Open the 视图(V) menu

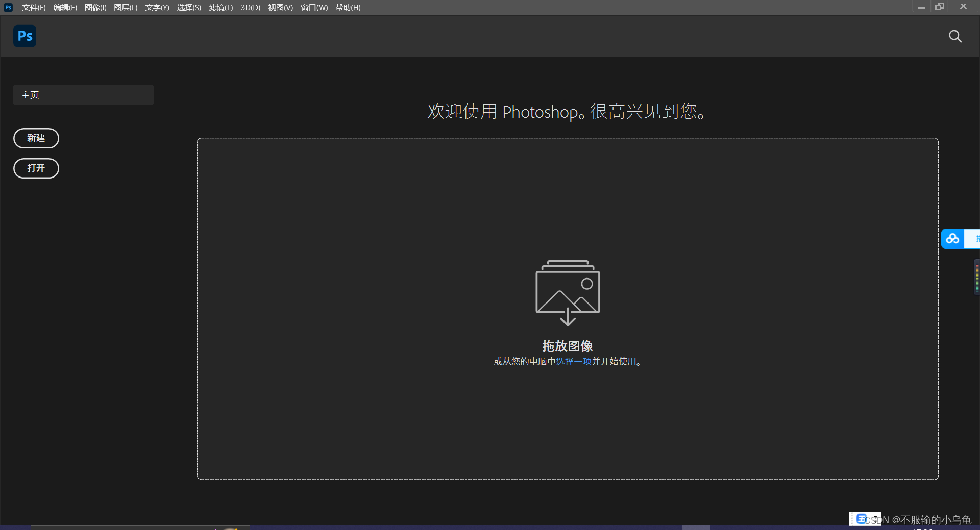point(280,8)
